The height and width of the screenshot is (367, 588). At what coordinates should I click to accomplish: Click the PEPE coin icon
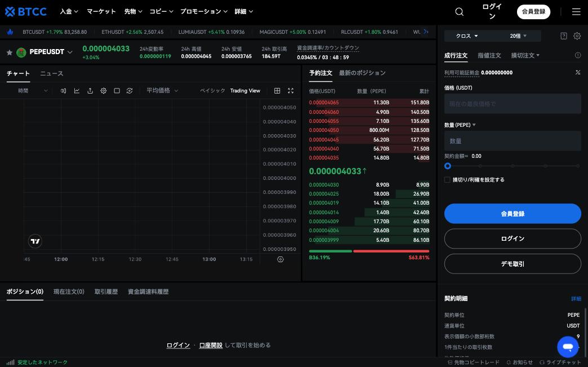[x=21, y=52]
